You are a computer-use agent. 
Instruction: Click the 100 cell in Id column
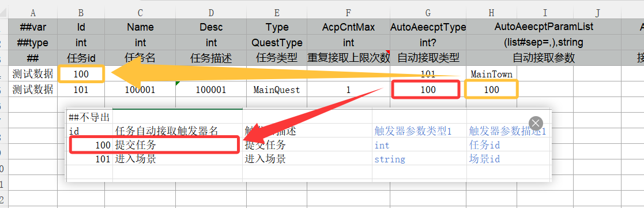click(81, 74)
